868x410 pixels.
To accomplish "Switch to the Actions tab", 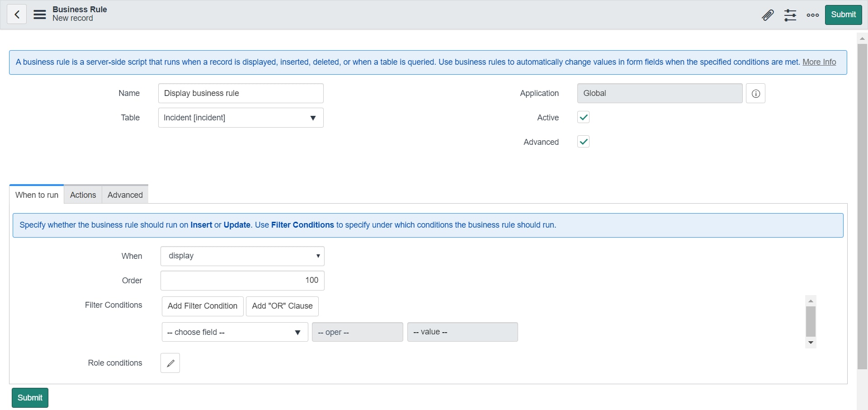I will [x=83, y=195].
